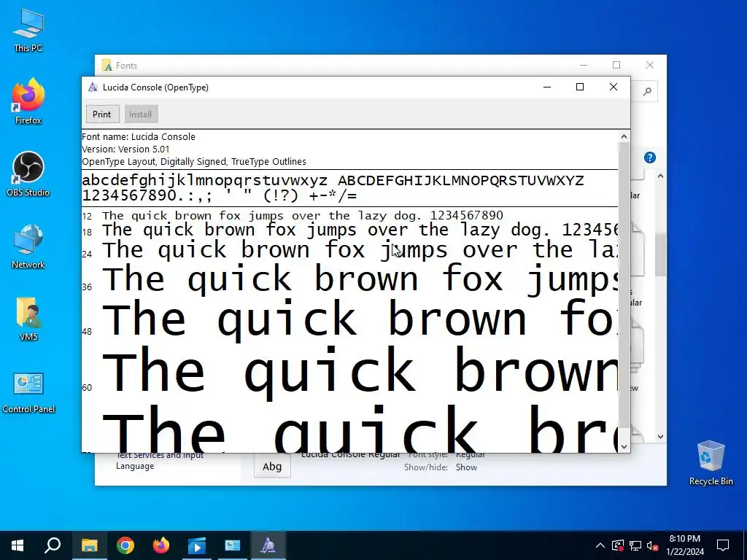Click the network tray icon
Screen dimensions: 747x560
tap(635, 545)
